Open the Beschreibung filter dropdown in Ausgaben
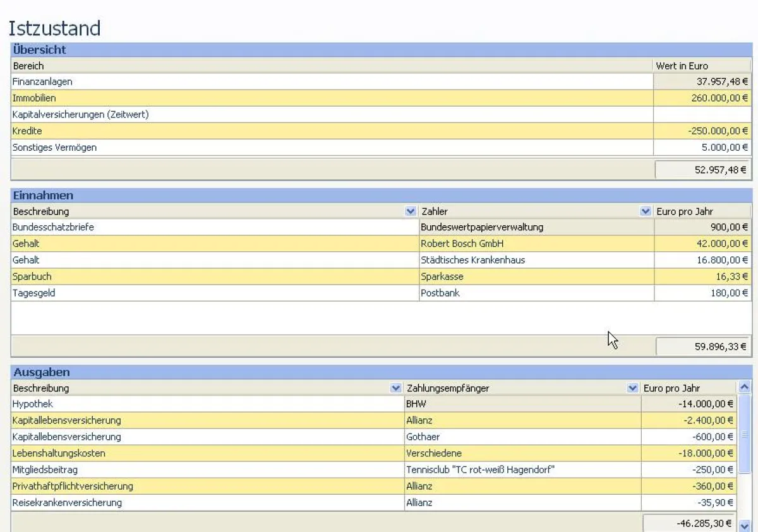This screenshot has width=758, height=532. [x=396, y=389]
